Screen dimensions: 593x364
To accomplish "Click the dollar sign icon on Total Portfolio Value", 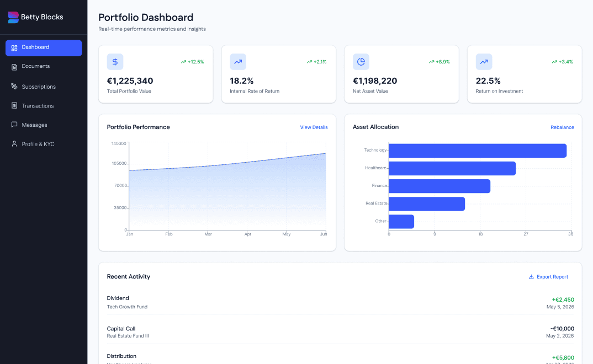I will (x=115, y=62).
